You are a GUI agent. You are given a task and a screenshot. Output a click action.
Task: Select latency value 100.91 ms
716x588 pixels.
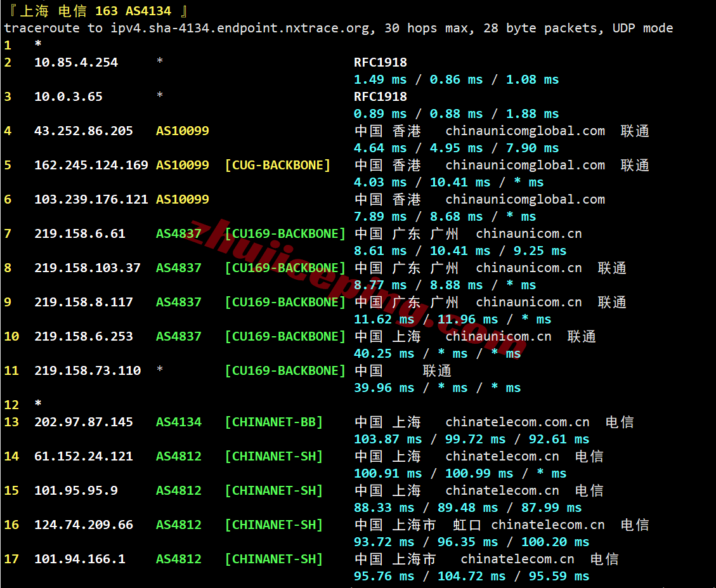(x=388, y=473)
